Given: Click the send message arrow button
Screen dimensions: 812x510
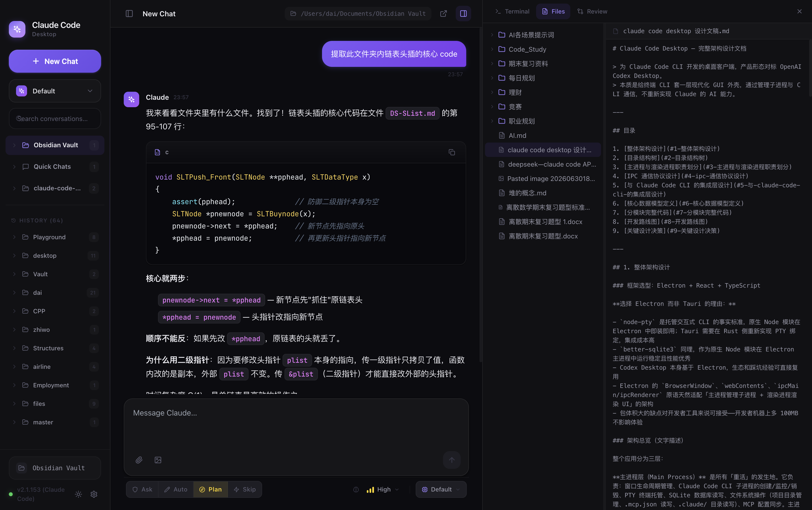Looking at the screenshot, I should 452,460.
